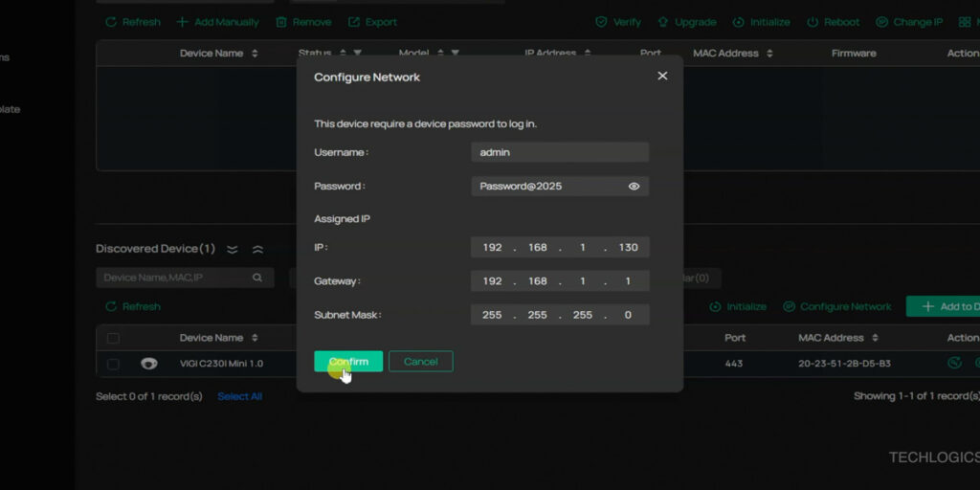Toggle password visibility eye icon
Viewport: 980px width, 490px height.
tap(634, 187)
